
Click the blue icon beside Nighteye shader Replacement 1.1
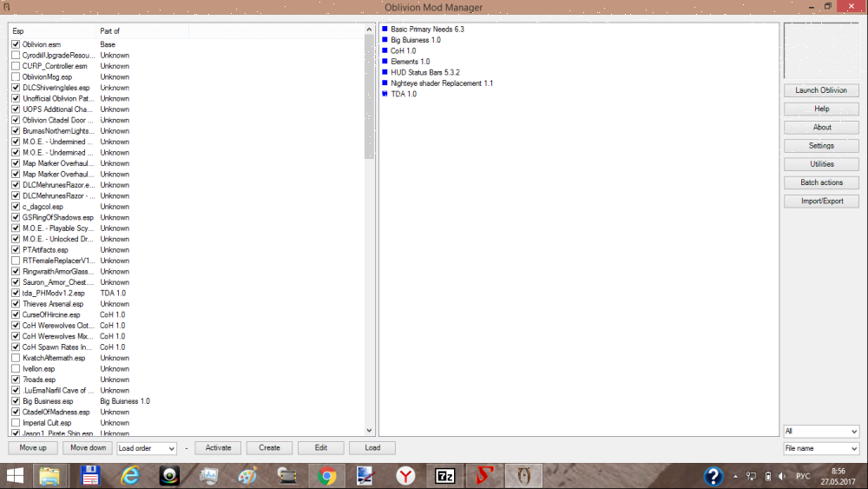(385, 83)
